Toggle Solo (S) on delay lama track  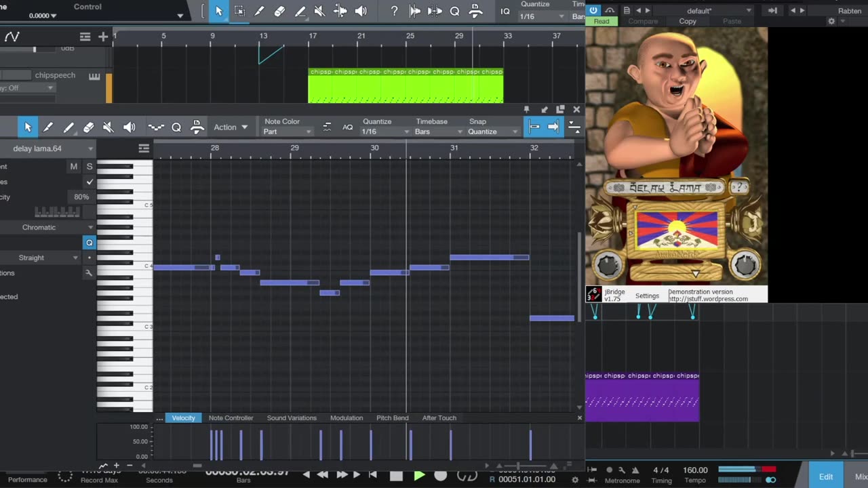(90, 166)
